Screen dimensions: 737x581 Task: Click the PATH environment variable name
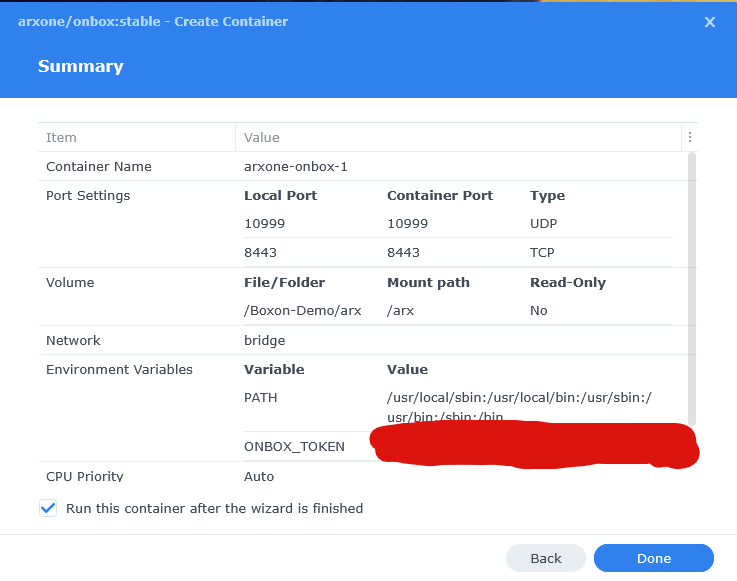(x=260, y=398)
